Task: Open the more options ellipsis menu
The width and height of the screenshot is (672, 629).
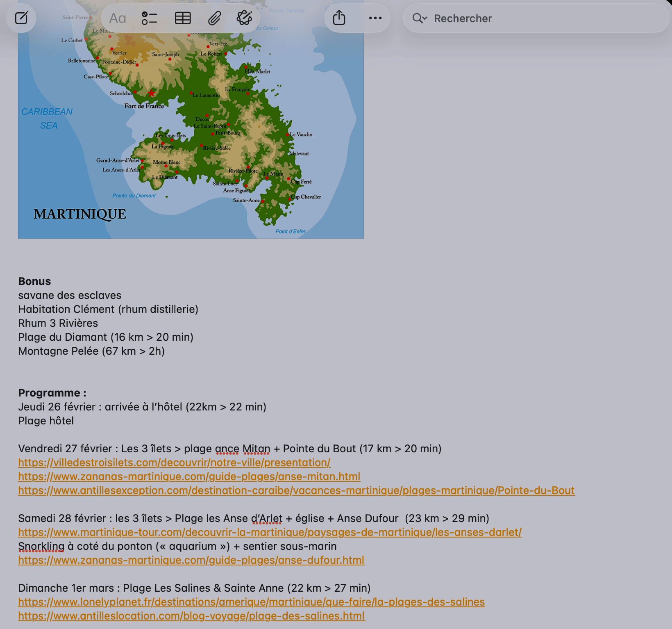Action: tap(375, 18)
